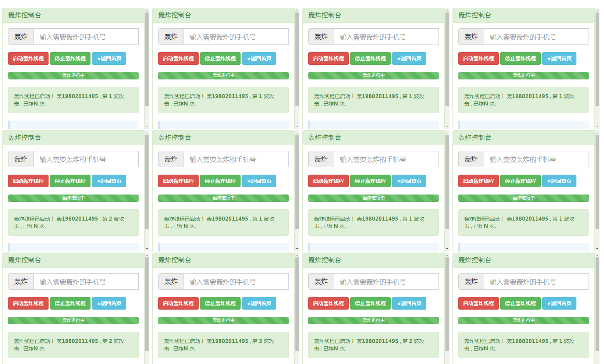This screenshot has height=364, width=604.
Task: Click the 轰炸进行中 progress bar in bottom-right panel
Action: 523,320
